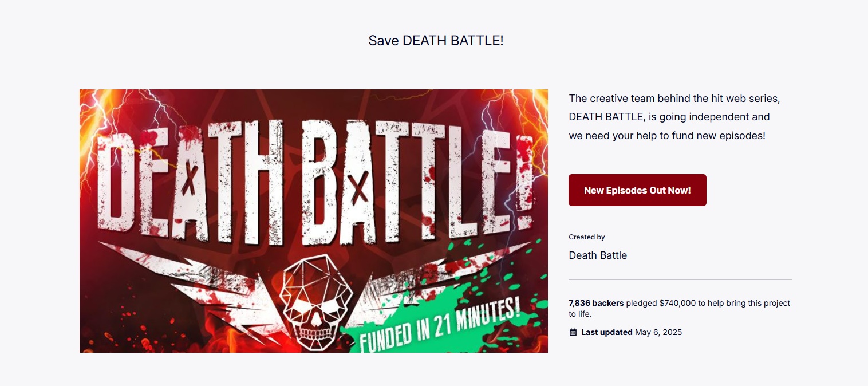
Task: Click the calendar icon beside Last updated
Action: tap(573, 332)
